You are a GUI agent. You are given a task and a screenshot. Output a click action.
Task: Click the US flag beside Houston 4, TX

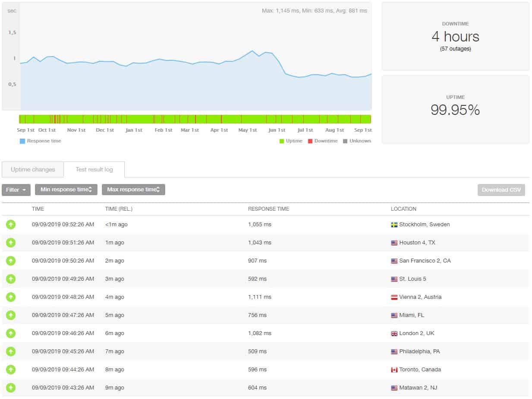394,243
